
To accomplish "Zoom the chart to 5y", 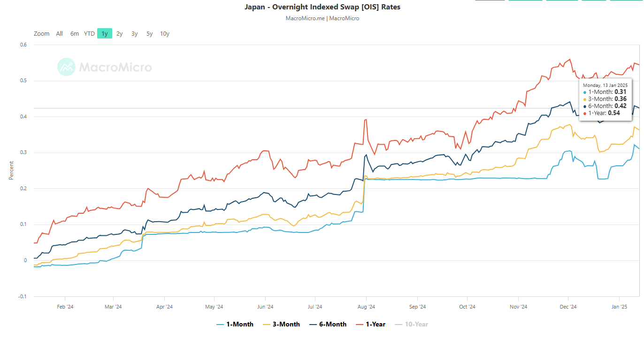I will [x=149, y=33].
